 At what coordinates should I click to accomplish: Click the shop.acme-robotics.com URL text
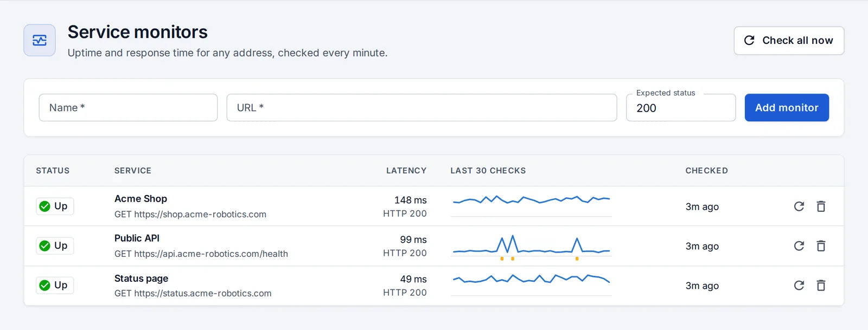pyautogui.click(x=200, y=214)
